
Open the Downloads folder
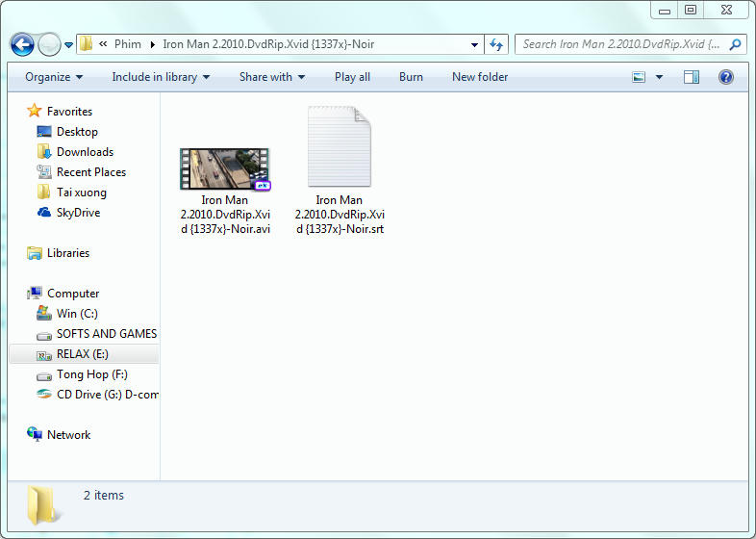point(85,152)
